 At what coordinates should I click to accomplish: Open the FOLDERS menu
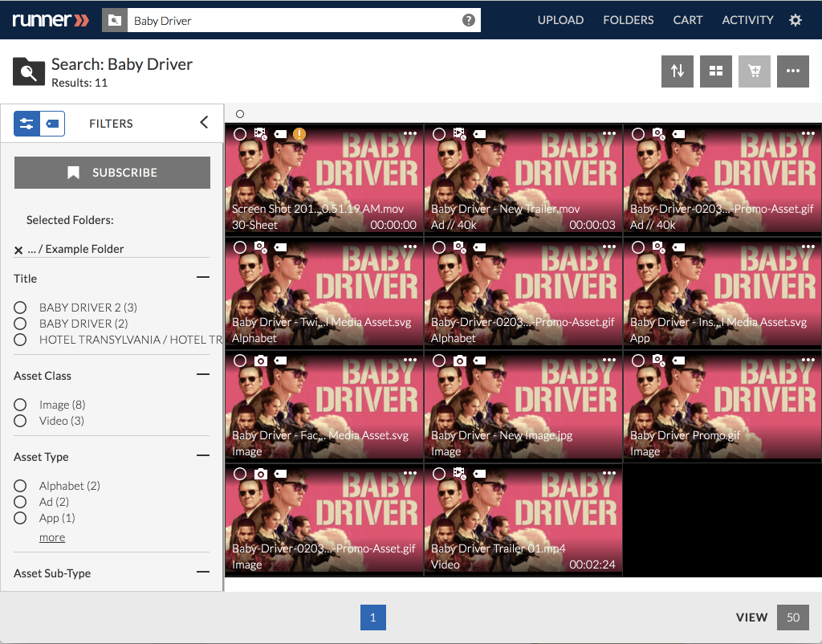point(628,20)
